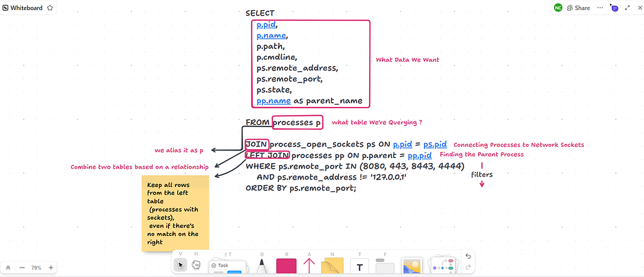Viewport: 644px width, 277px height.
Task: Select the SELECT keyword text
Action: (x=260, y=13)
